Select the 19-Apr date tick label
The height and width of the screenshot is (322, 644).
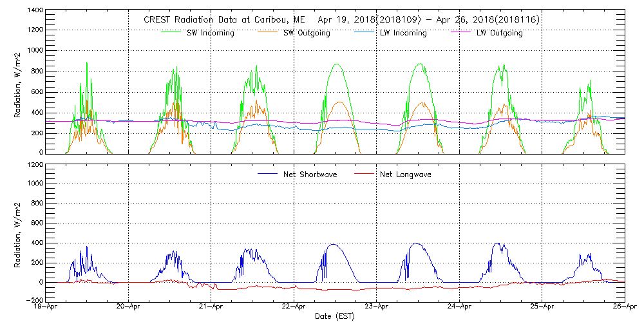(x=47, y=307)
